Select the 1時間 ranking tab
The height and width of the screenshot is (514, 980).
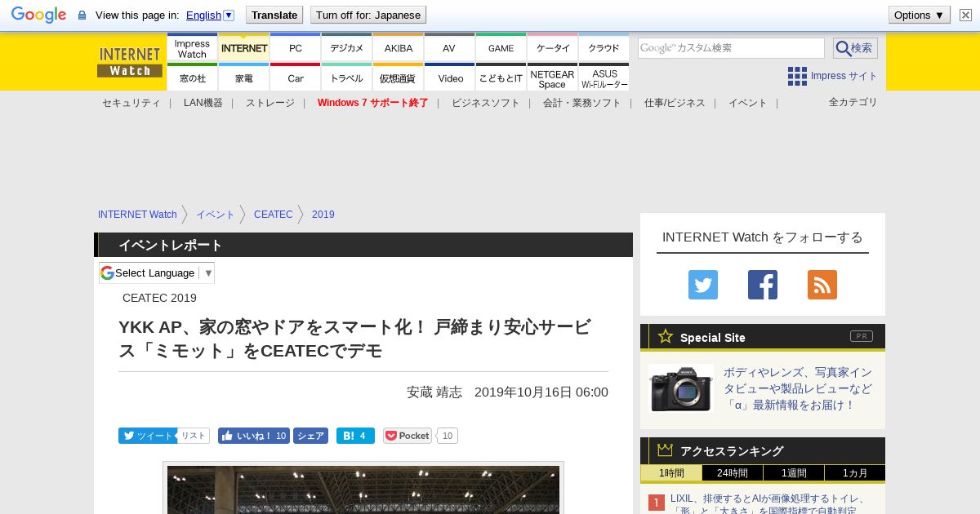tap(671, 473)
